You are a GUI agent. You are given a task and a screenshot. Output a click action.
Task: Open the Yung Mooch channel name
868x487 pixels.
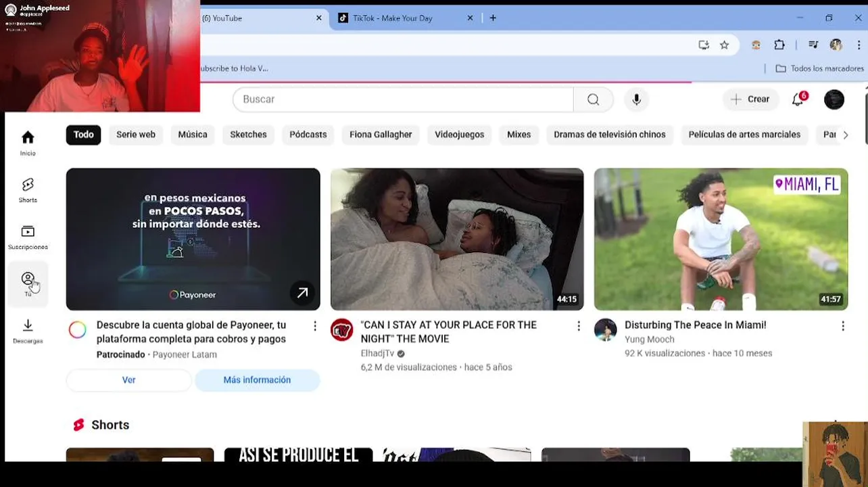pyautogui.click(x=650, y=340)
